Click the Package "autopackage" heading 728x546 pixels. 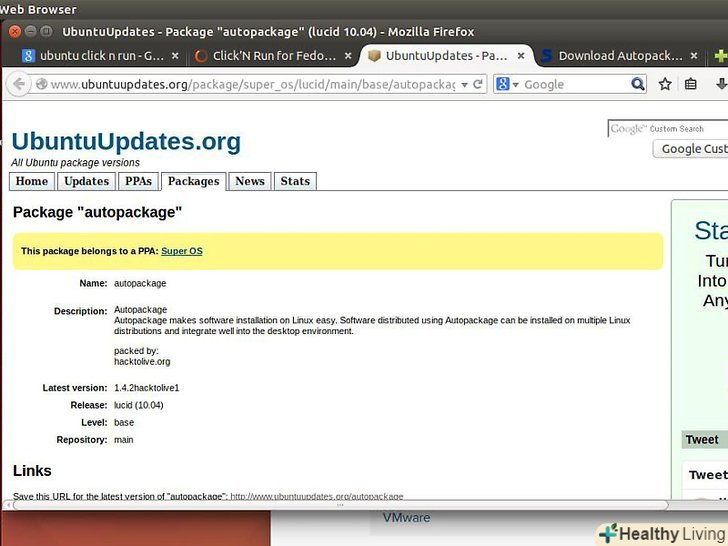point(98,212)
